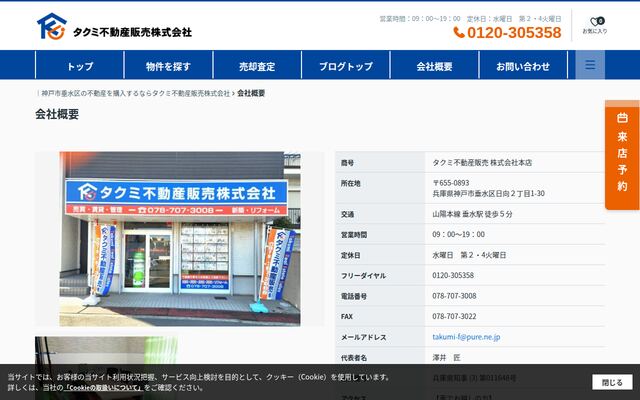The image size is (640, 400).
Task: Select the 定休日 value 水曜日 第２・4火曜日 in table
Action: 469,255
